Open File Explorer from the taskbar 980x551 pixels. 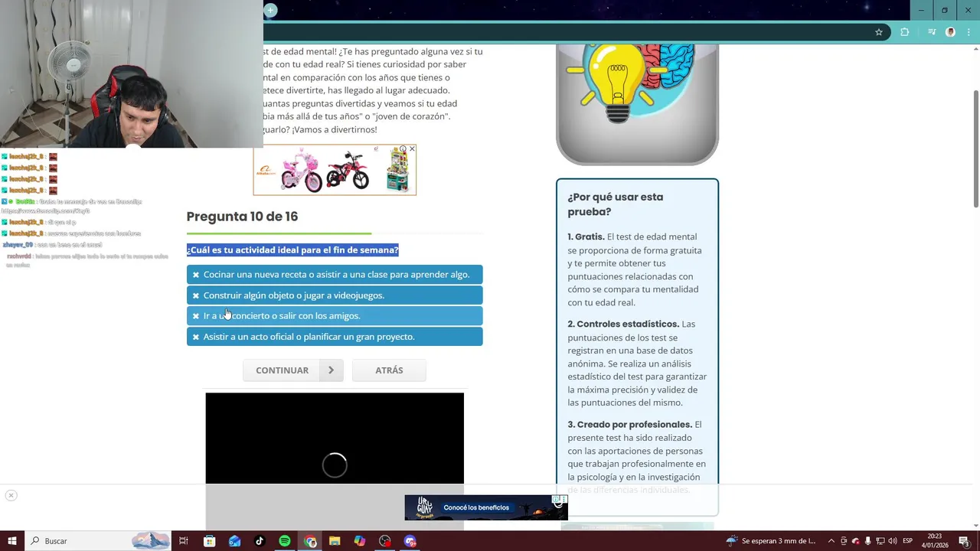pos(335,541)
